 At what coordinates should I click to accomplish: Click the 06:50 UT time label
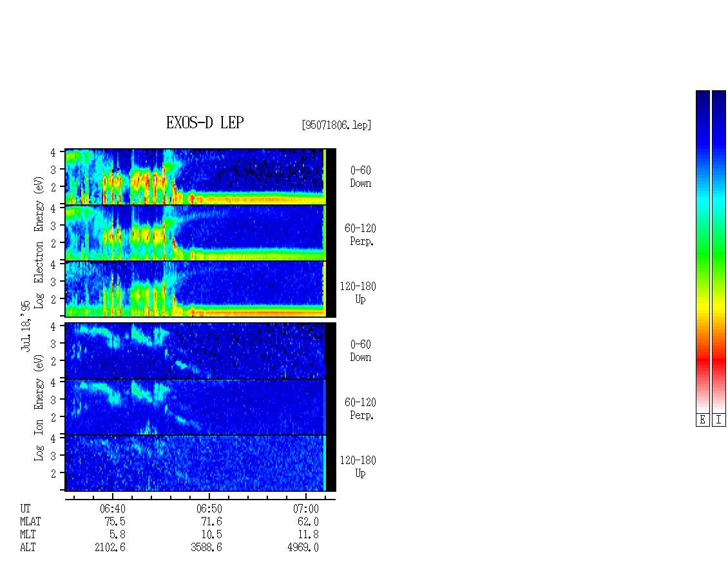pyautogui.click(x=209, y=509)
